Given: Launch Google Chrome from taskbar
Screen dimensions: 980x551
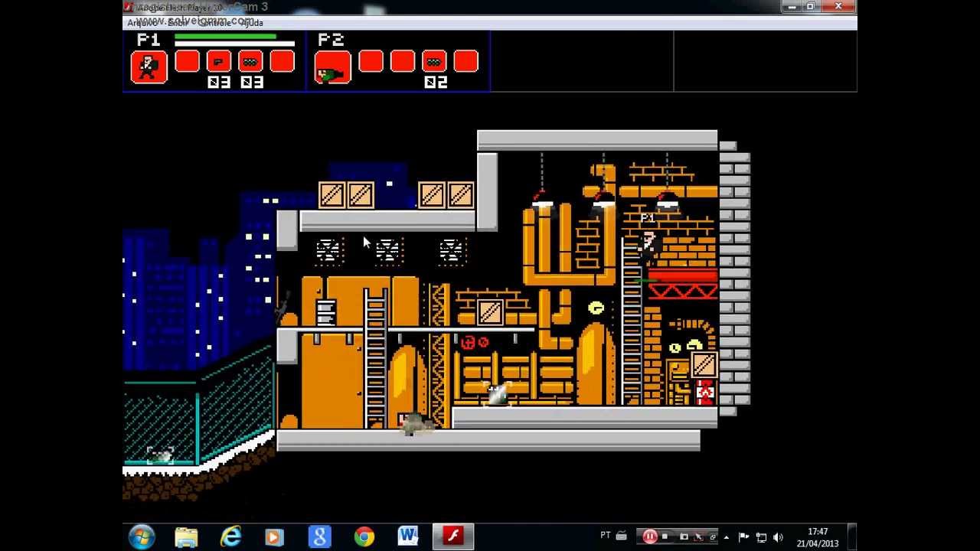Looking at the screenshot, I should click(364, 536).
